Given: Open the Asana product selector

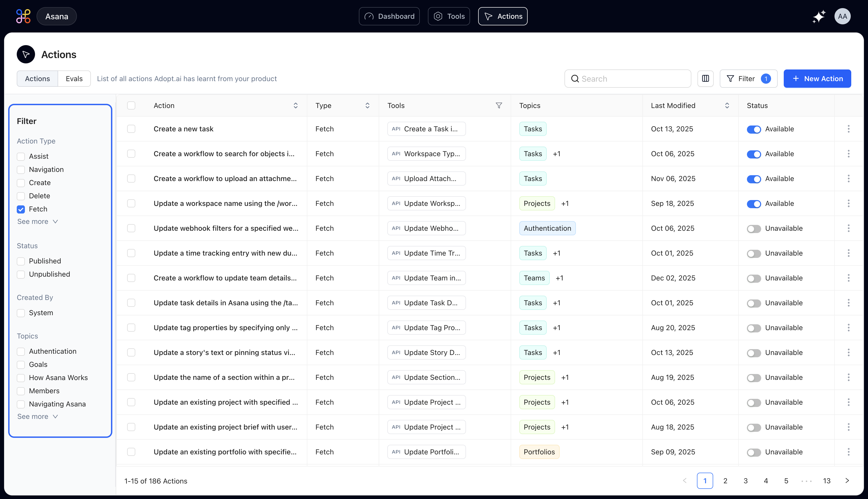Looking at the screenshot, I should coord(57,16).
